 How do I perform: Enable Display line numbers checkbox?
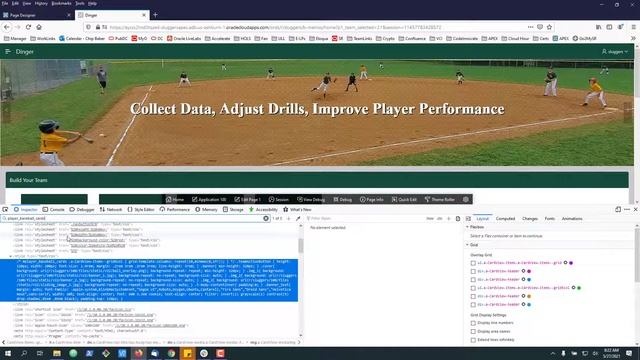473,323
